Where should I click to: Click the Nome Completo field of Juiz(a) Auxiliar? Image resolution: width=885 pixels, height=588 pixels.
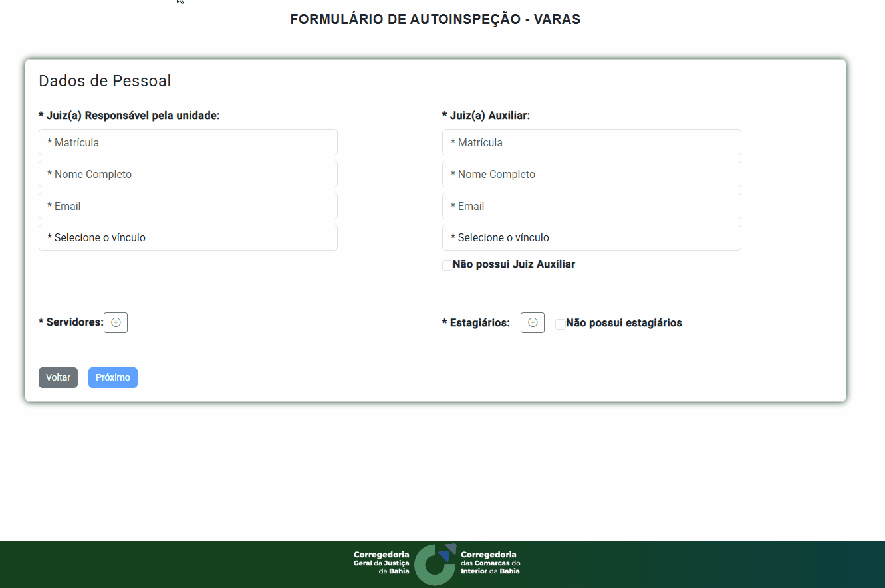(591, 174)
